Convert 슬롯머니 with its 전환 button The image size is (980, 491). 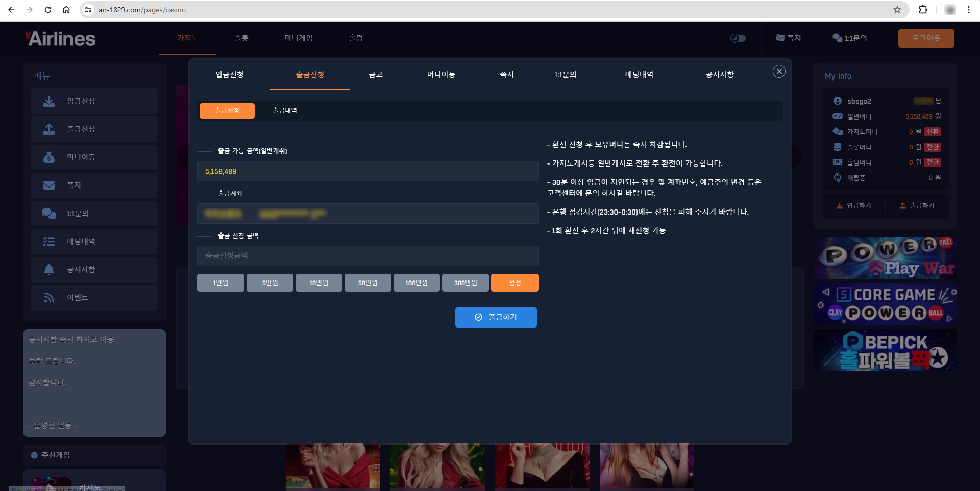coord(933,147)
